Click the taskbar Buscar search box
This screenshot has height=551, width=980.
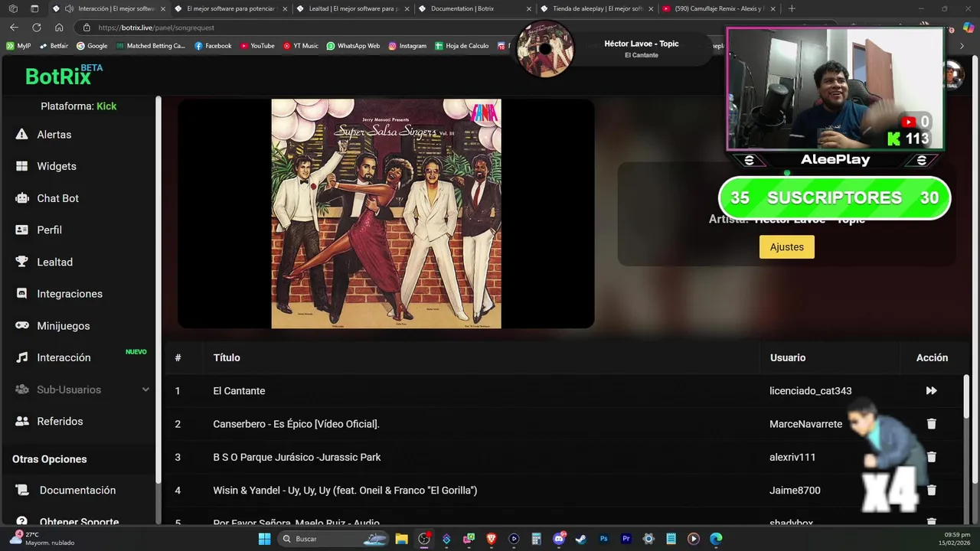click(332, 539)
